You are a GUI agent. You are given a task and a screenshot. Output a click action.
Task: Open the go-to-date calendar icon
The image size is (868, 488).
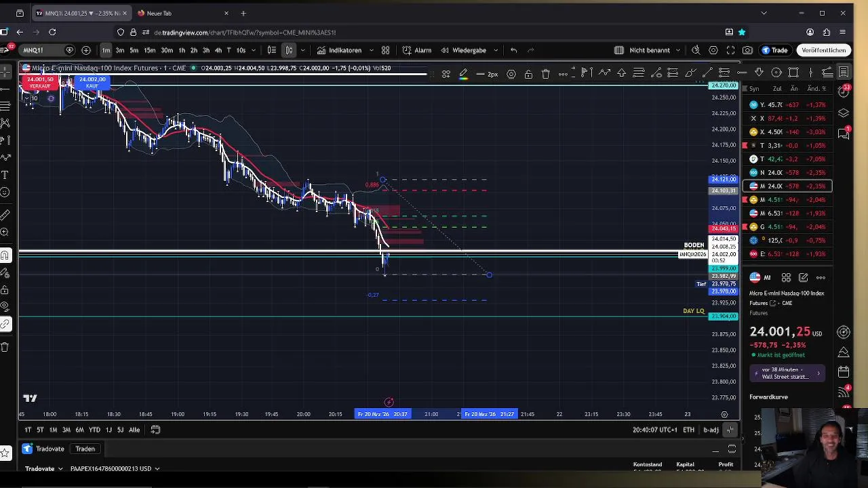(155, 430)
